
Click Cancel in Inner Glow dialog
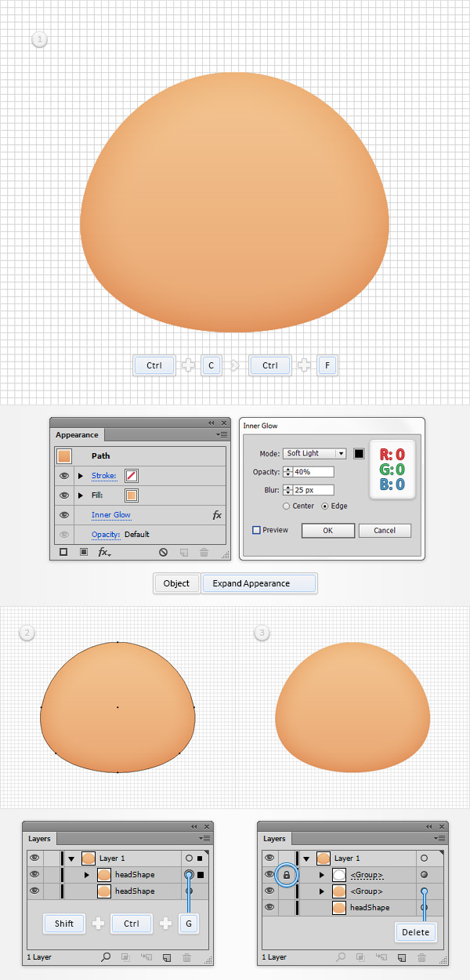click(x=385, y=531)
